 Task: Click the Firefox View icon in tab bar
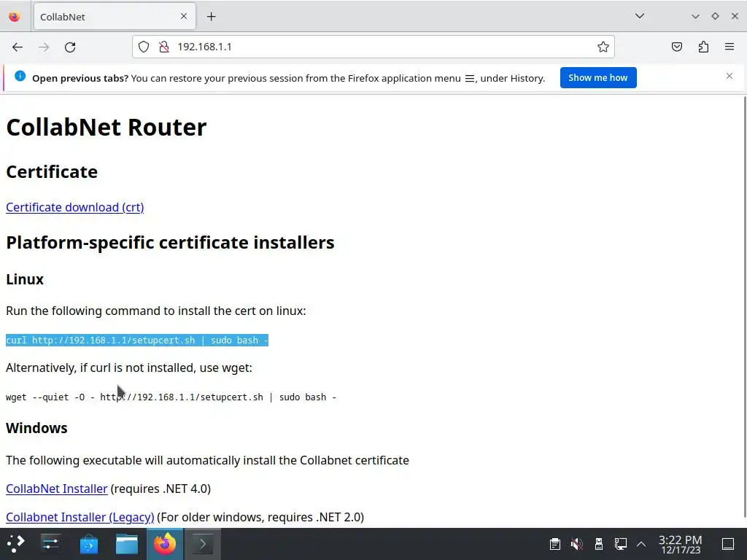point(15,17)
